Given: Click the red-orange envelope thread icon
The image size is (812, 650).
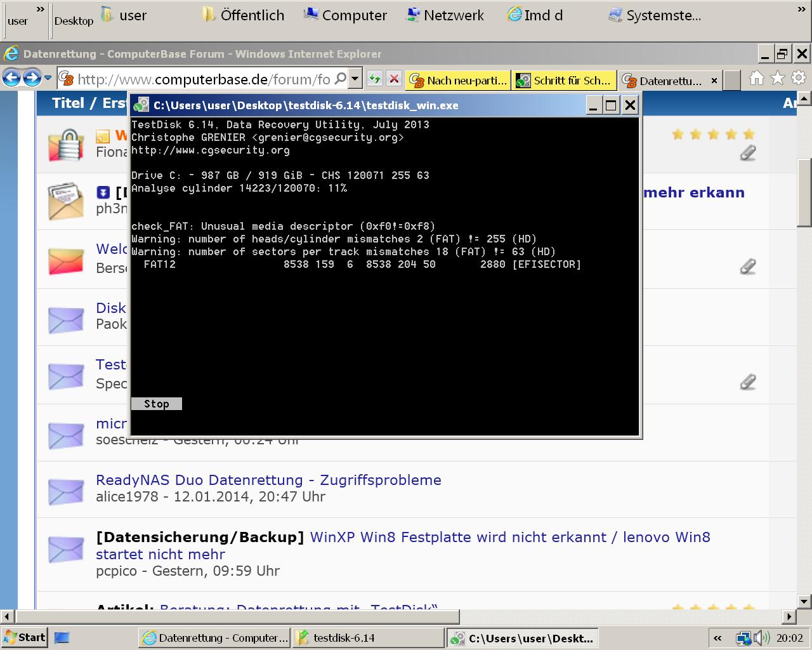Looking at the screenshot, I should pyautogui.click(x=66, y=260).
